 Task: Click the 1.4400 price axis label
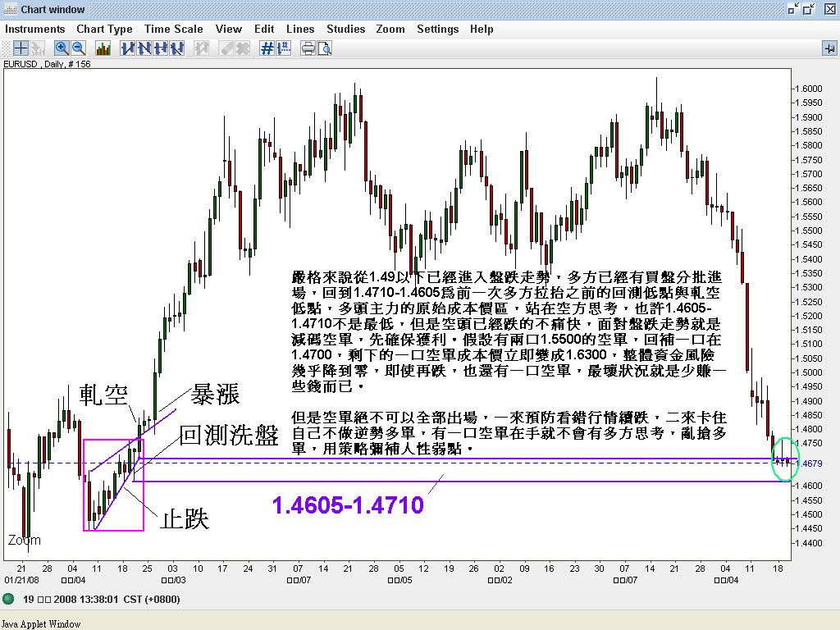(x=808, y=543)
